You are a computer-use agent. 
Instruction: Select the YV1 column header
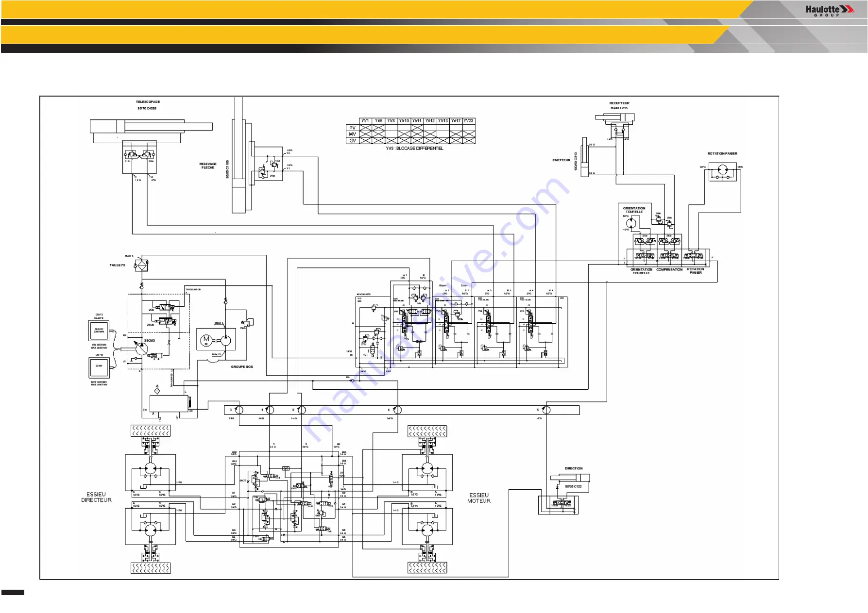(x=365, y=121)
